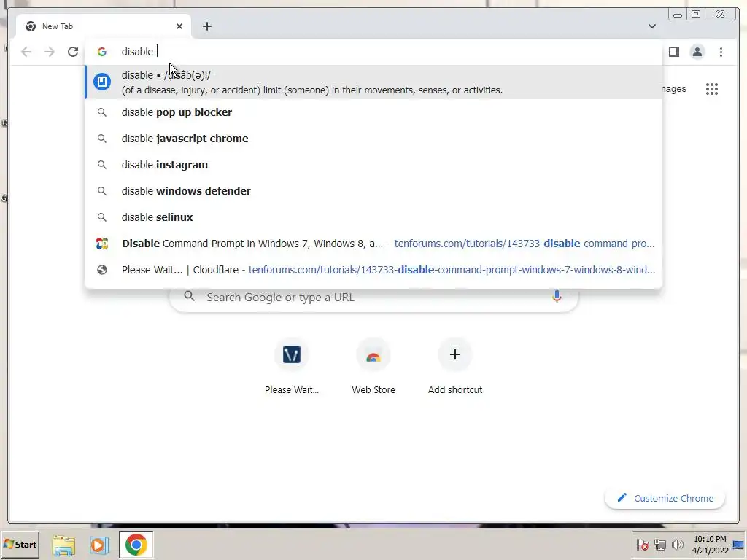The width and height of the screenshot is (747, 560).
Task: Open 'Please Wait... | Cloudflare' history suggestion
Action: [373, 270]
